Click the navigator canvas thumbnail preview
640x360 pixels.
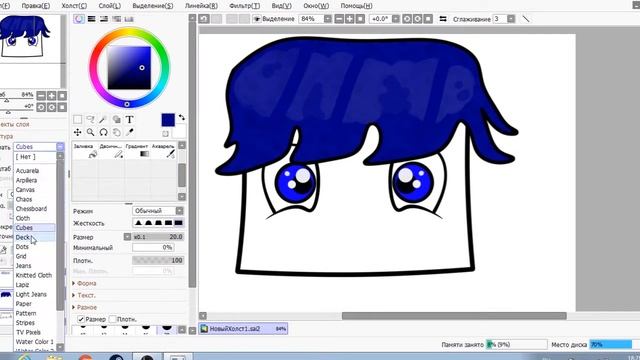30,51
